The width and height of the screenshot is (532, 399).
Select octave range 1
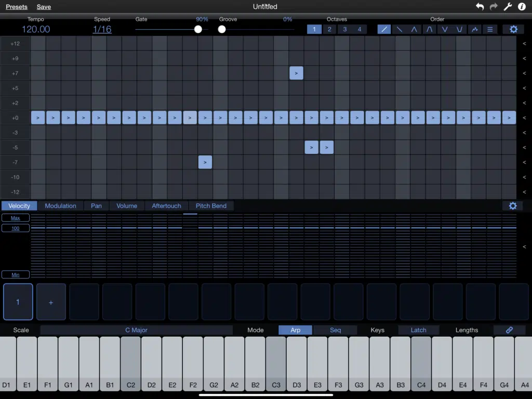coord(314,29)
